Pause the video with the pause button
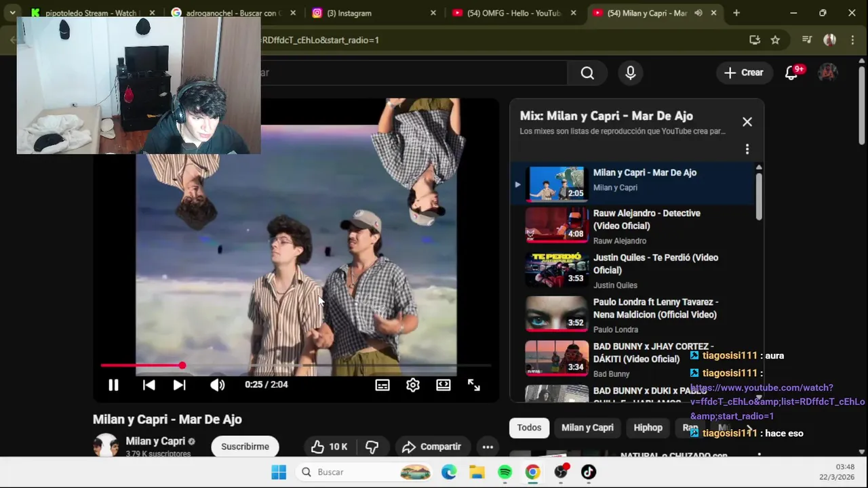The width and height of the screenshot is (868, 488). (113, 385)
